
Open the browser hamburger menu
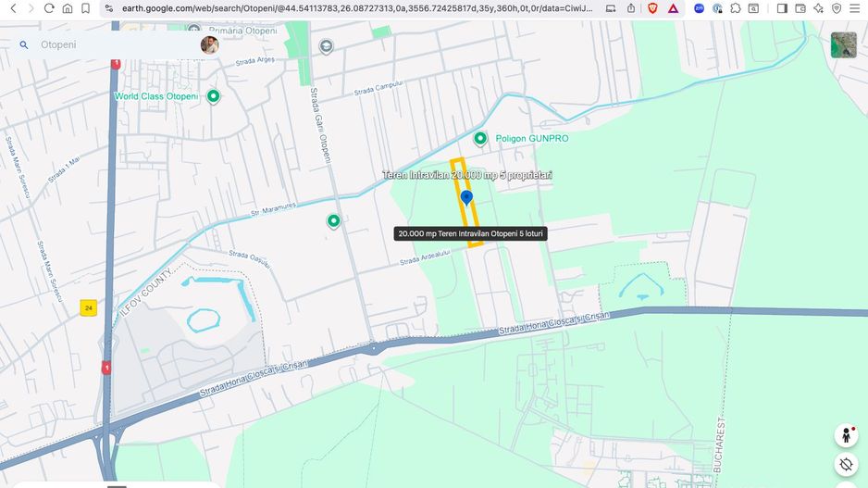click(855, 8)
